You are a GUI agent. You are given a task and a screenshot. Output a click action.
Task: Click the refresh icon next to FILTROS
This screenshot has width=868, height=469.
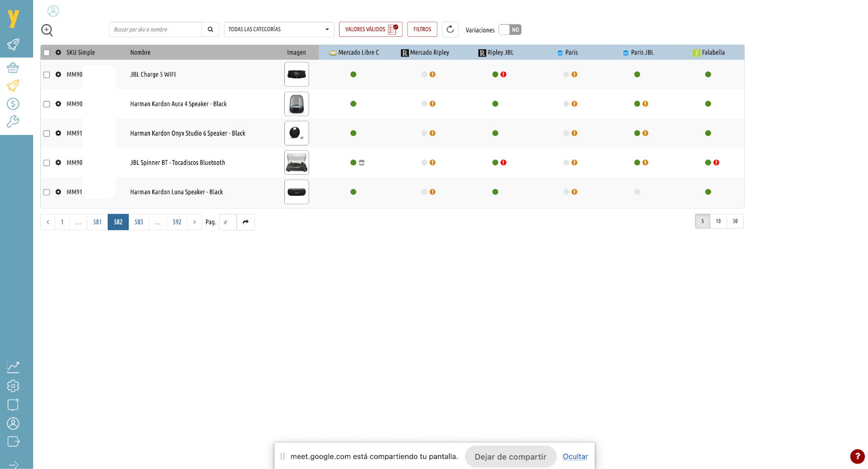450,29
